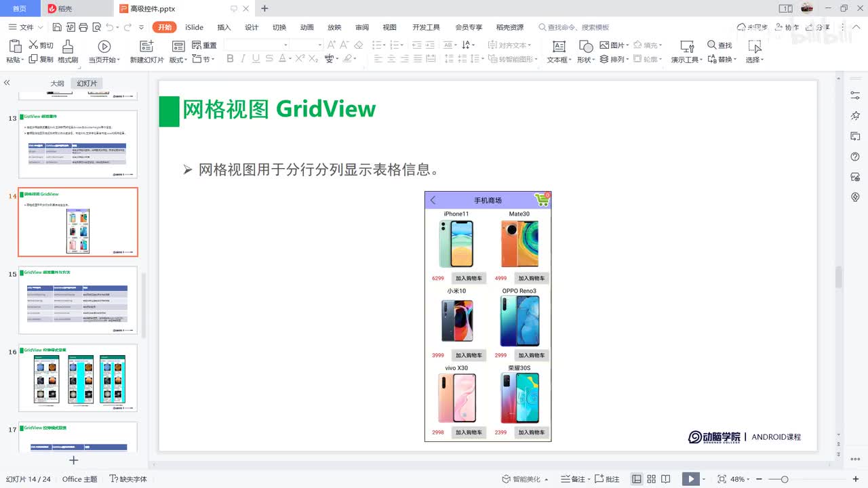Open the 动画 Animation tab
Image resolution: width=868 pixels, height=488 pixels.
pos(307,27)
